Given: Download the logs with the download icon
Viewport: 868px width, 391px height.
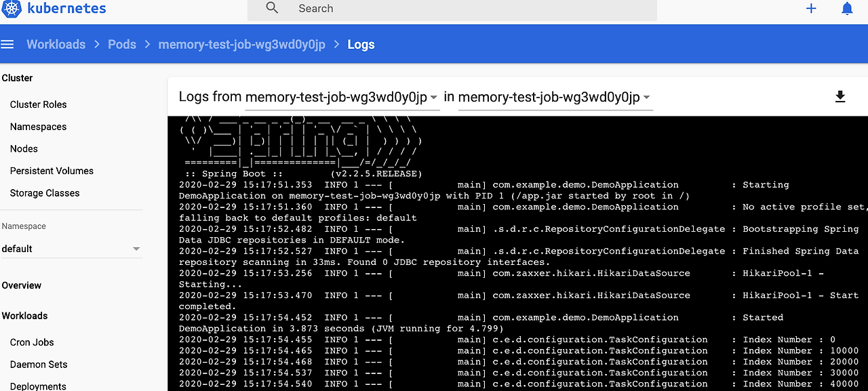Looking at the screenshot, I should coord(840,97).
